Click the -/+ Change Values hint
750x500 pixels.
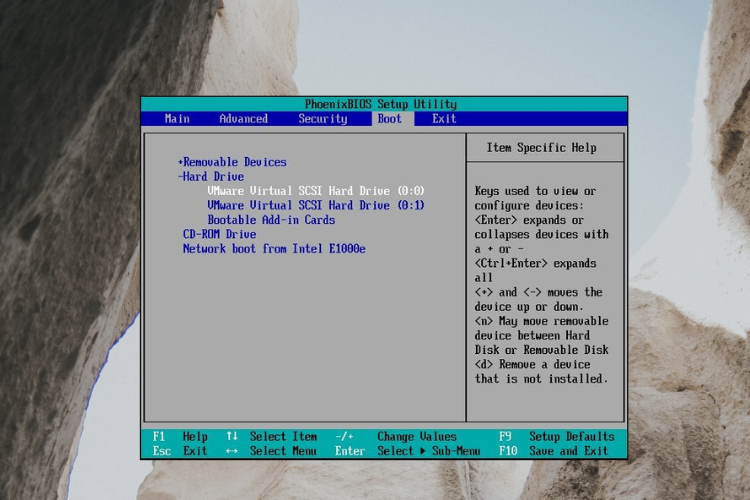pos(396,437)
